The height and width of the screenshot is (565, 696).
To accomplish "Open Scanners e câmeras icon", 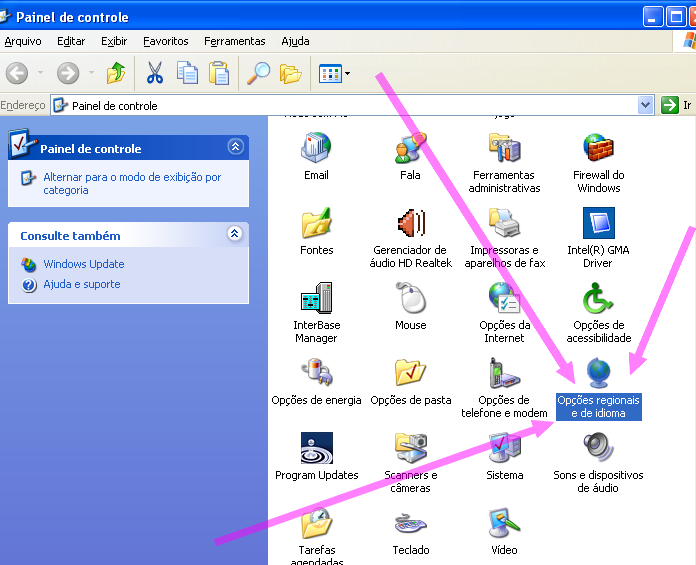I will point(410,447).
